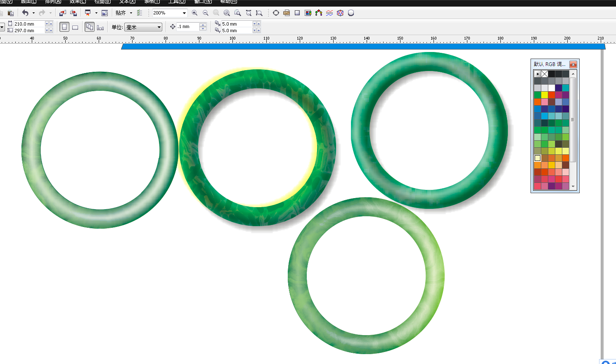Toggle apply layout to all pages
Viewport: 616px width, 364px height.
[x=90, y=27]
